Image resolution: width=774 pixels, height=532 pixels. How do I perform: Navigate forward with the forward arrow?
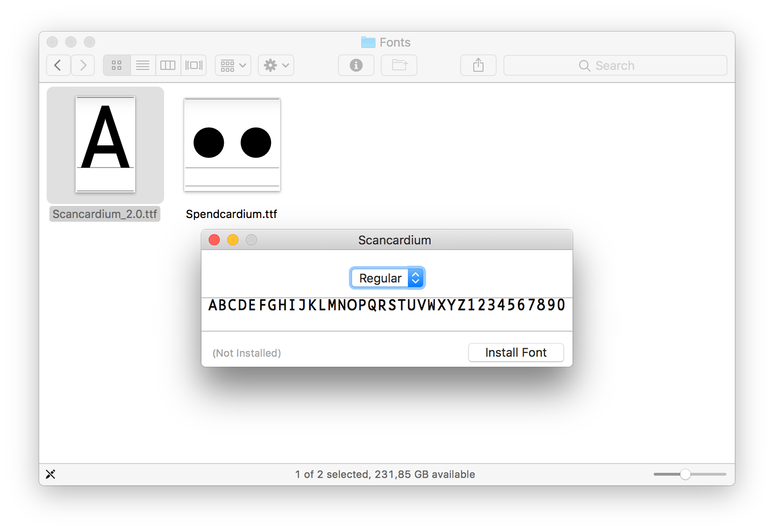point(83,65)
